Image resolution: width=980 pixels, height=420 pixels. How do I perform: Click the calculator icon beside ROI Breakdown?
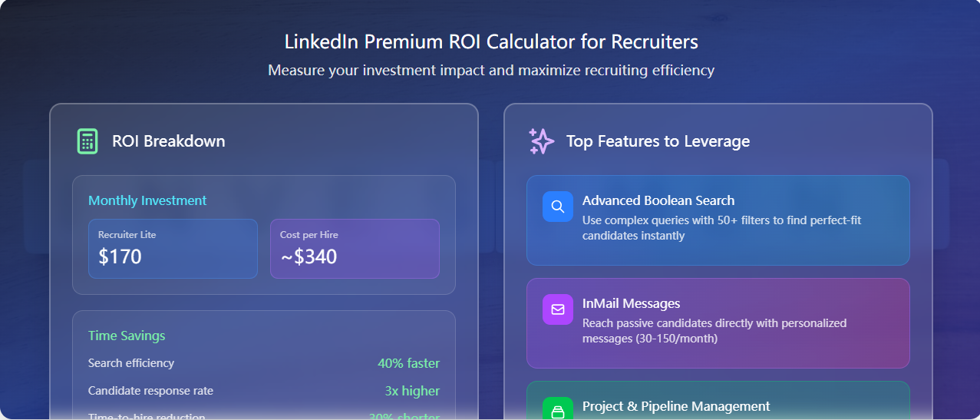(87, 141)
